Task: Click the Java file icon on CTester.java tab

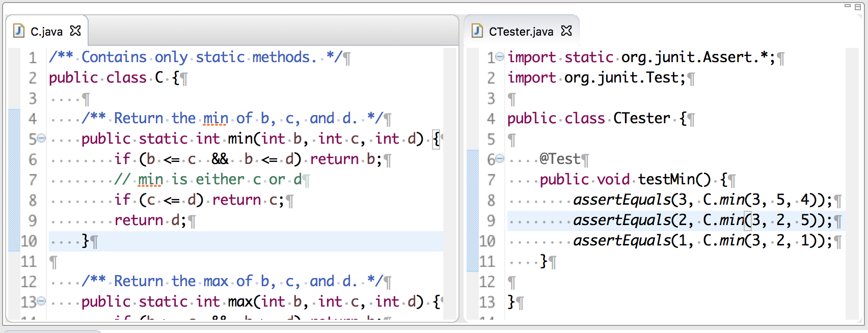Action: click(477, 31)
